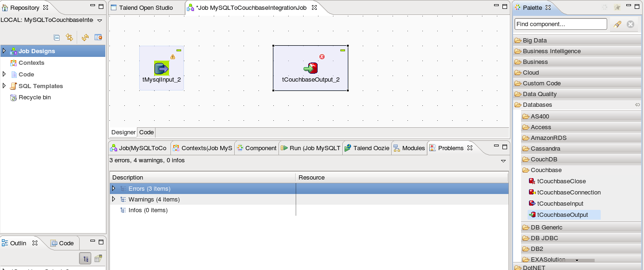This screenshot has height=270, width=644.
Task: Click the Link with Editor double-arrow icon
Action: (x=69, y=38)
